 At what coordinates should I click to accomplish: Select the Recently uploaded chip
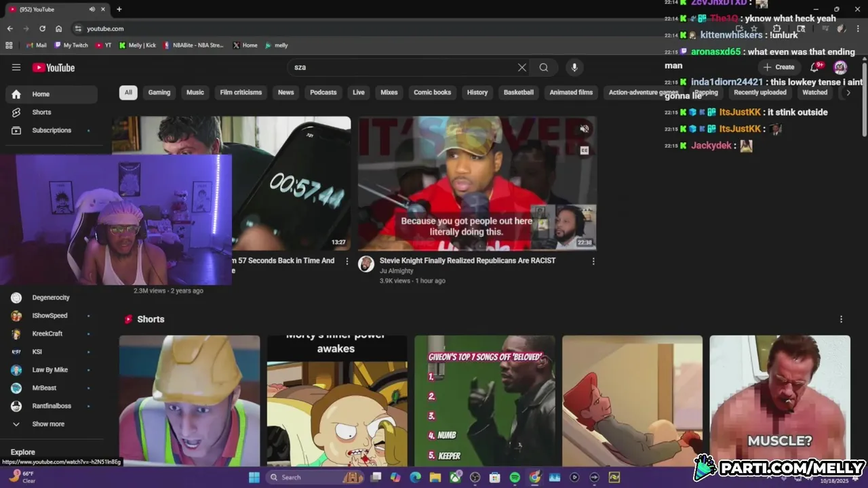click(760, 92)
